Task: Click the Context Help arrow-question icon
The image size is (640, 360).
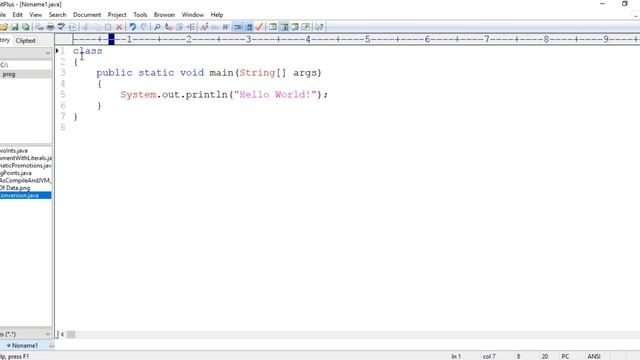Action: [x=319, y=27]
